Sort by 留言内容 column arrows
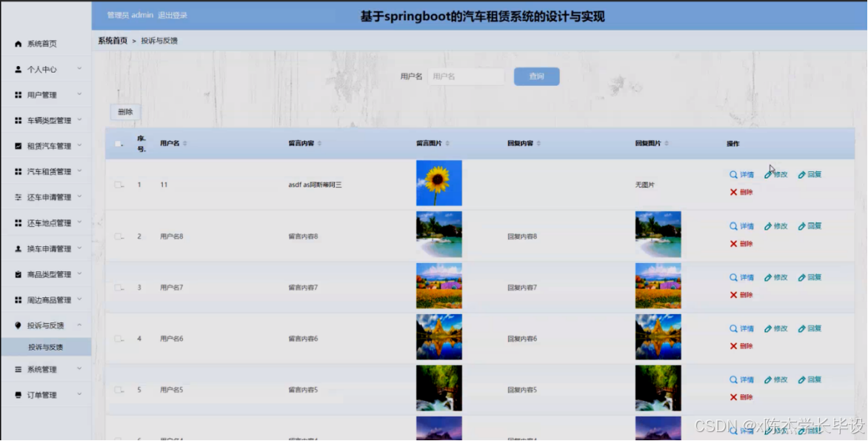The image size is (868, 441). point(319,144)
